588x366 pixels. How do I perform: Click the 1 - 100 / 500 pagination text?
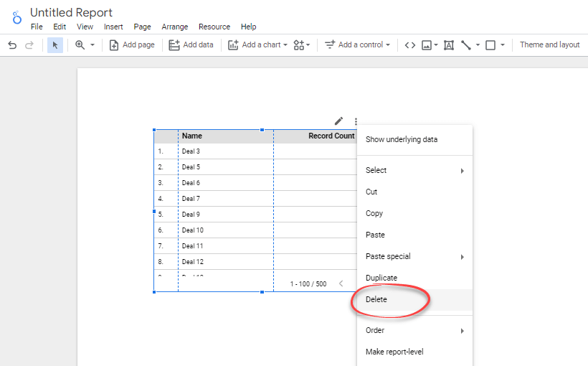click(308, 283)
